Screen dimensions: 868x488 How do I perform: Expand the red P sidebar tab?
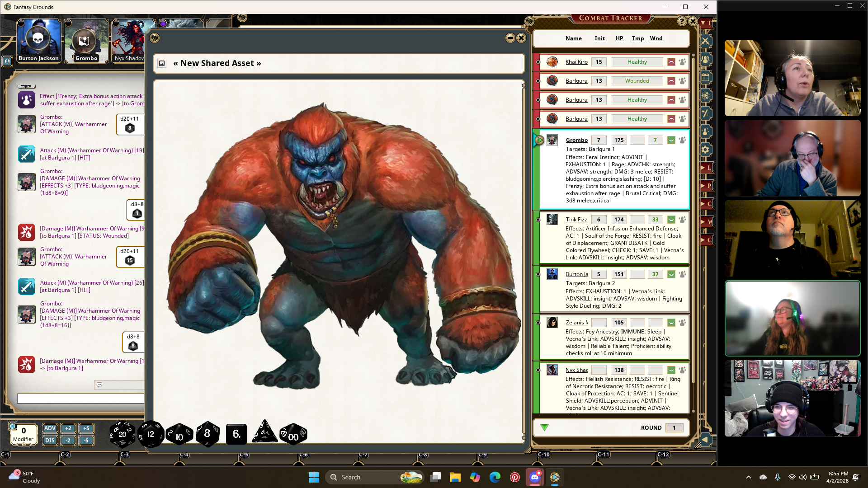(706, 186)
